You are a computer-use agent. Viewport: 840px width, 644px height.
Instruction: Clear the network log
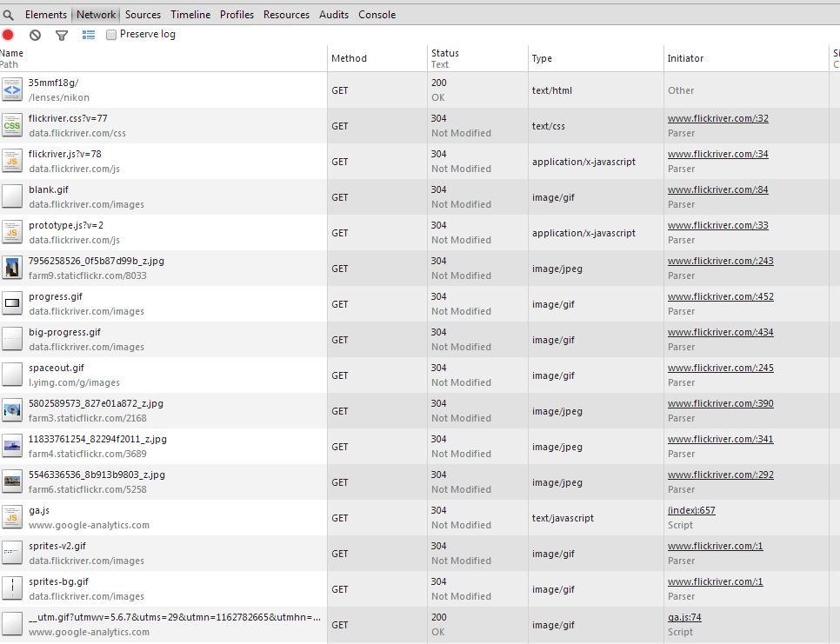pyautogui.click(x=35, y=35)
